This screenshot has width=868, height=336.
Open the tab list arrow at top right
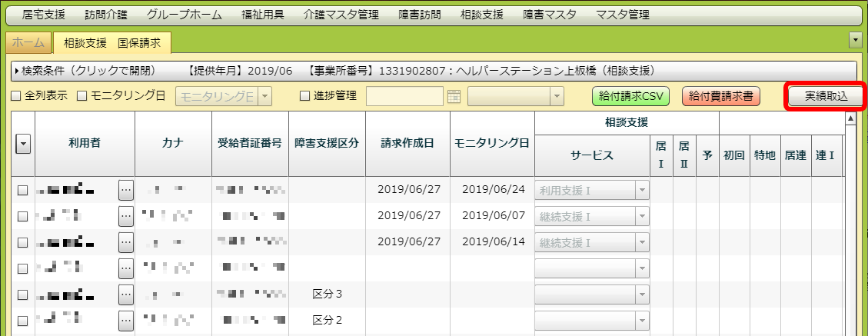click(854, 39)
